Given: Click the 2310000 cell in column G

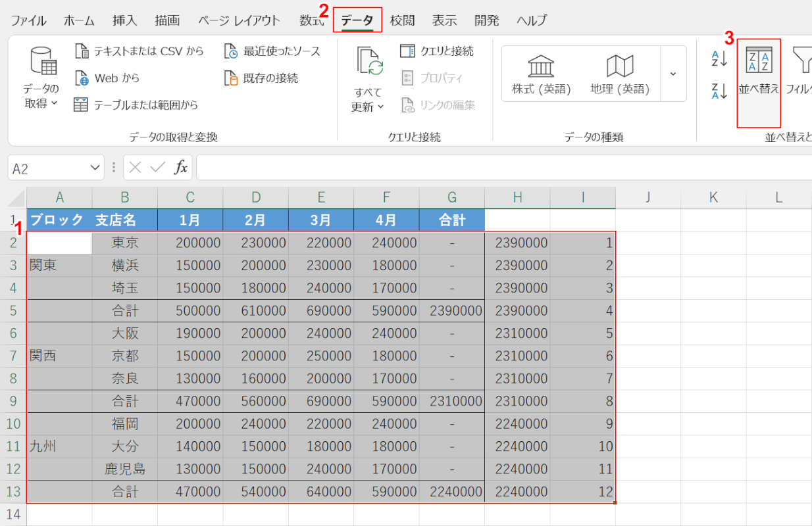Looking at the screenshot, I should (x=452, y=401).
